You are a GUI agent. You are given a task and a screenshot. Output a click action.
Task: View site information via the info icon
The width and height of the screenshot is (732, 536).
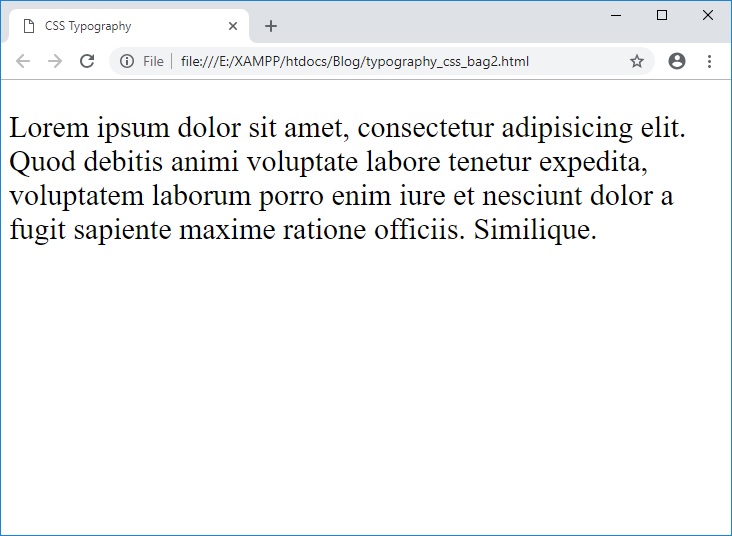[x=127, y=61]
